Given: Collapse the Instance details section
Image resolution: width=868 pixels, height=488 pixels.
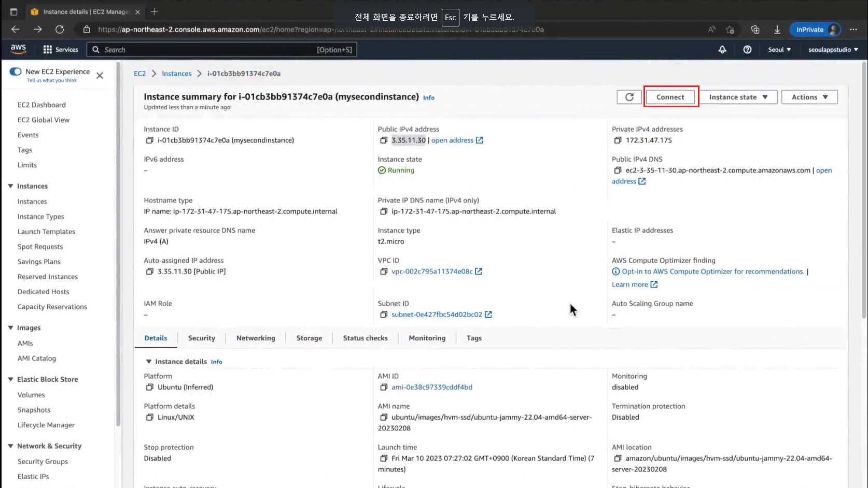Looking at the screenshot, I should [149, 362].
